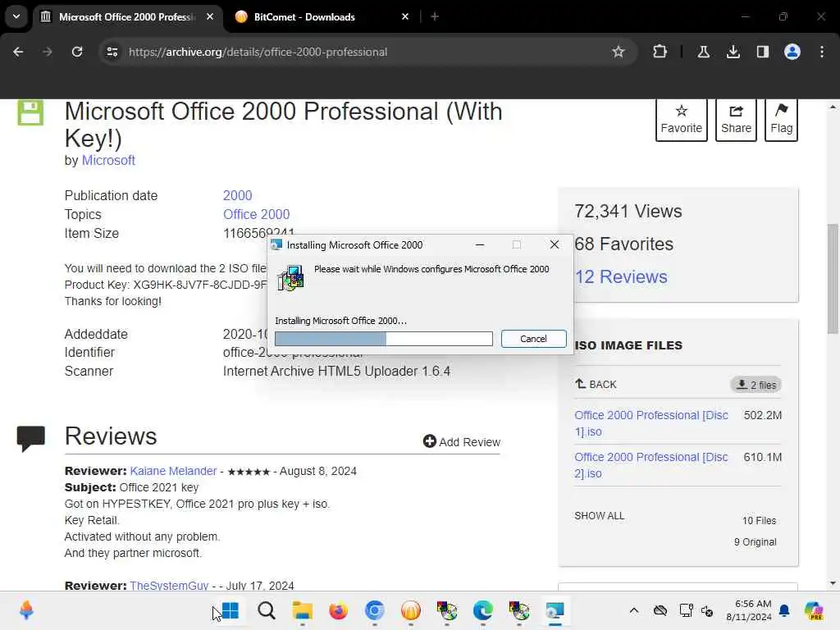The height and width of the screenshot is (630, 840).
Task: Open the clock showing 6:56 AM
Action: (x=749, y=610)
